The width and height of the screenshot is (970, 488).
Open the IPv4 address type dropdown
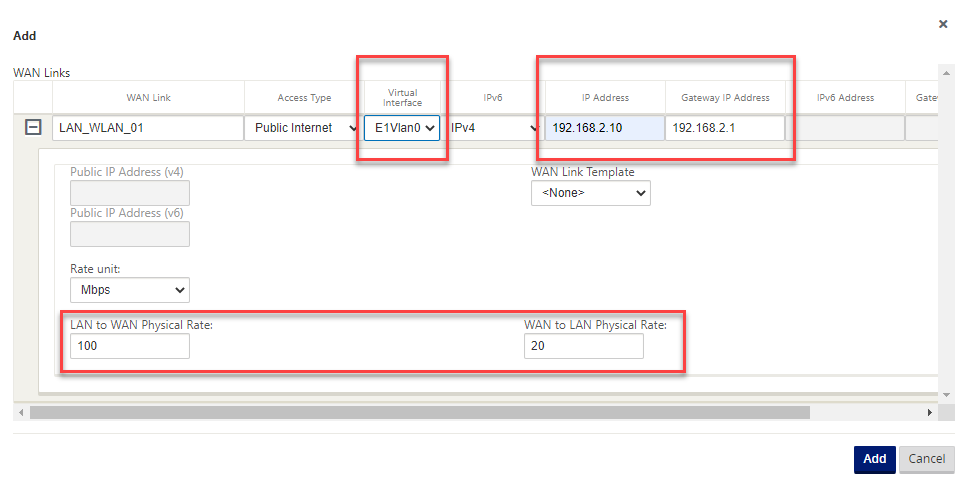pyautogui.click(x=493, y=128)
